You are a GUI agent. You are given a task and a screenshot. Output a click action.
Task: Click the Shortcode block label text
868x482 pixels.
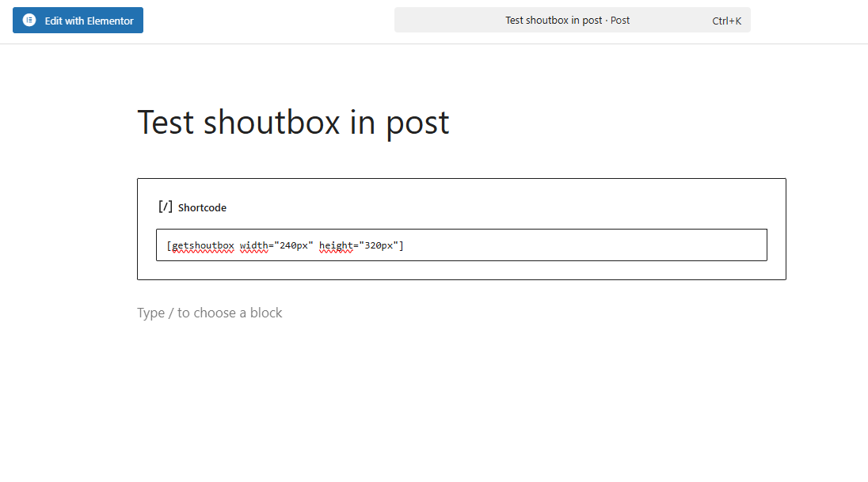(x=201, y=207)
